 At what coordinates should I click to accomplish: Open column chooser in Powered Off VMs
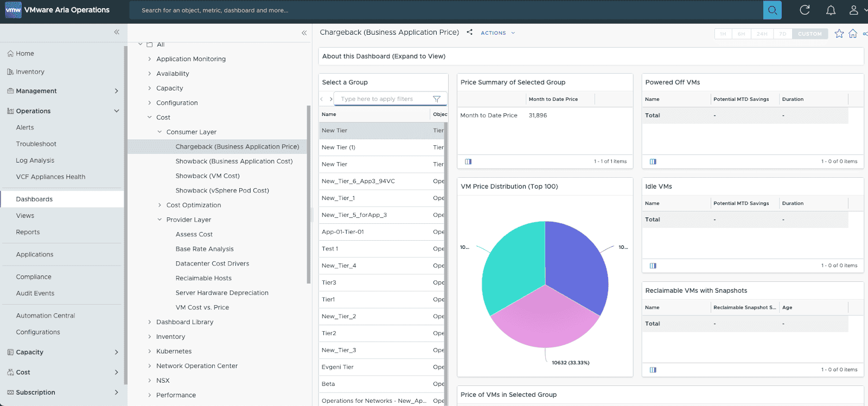tap(653, 162)
